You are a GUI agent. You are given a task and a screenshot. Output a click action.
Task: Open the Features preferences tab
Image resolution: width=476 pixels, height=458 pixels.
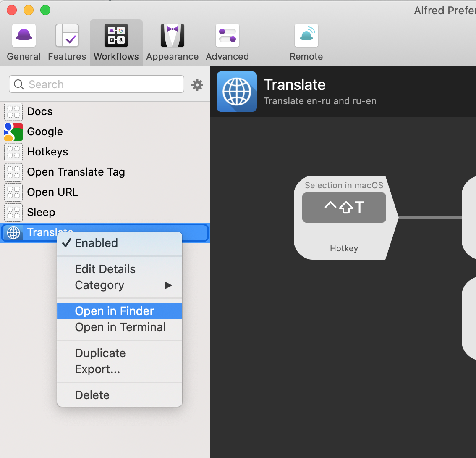[67, 42]
